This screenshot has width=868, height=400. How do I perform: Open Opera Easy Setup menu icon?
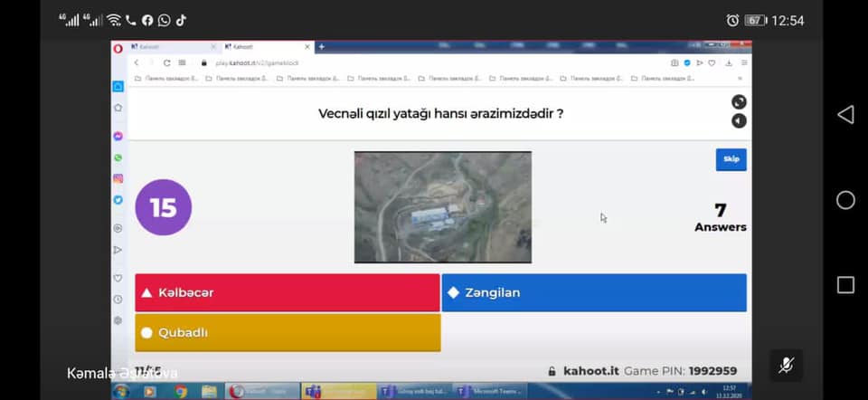[x=744, y=63]
